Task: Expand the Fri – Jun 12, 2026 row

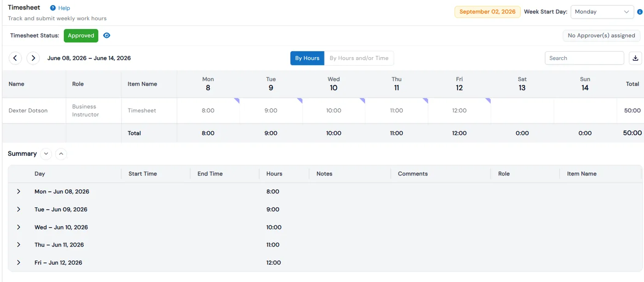Action: tap(19, 263)
